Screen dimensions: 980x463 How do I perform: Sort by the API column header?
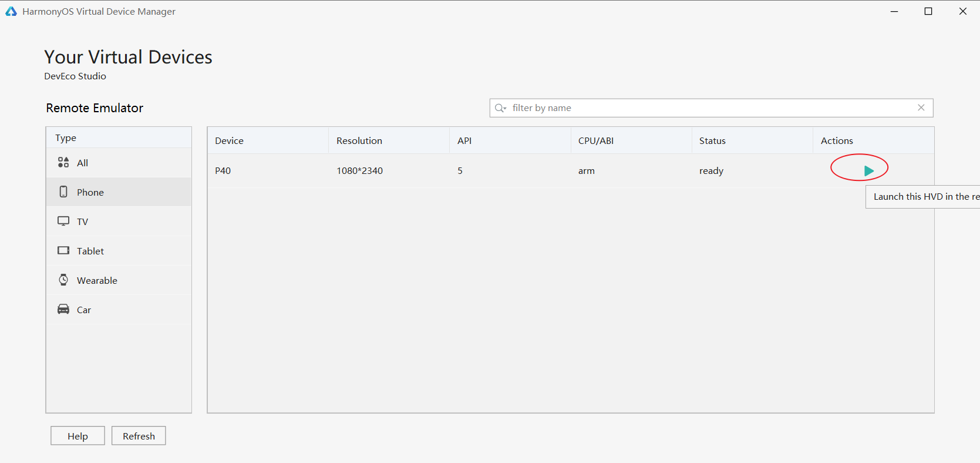[510, 140]
